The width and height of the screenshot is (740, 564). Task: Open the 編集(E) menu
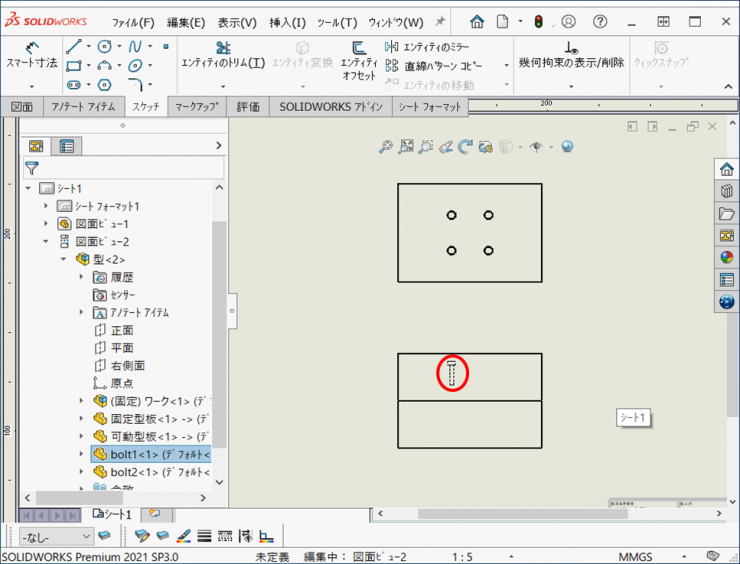[x=186, y=22]
